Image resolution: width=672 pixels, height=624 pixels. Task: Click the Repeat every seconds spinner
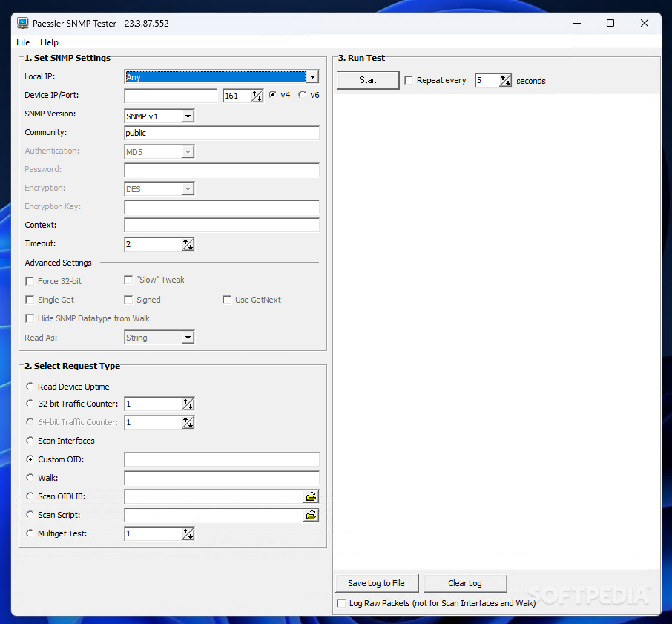point(506,80)
